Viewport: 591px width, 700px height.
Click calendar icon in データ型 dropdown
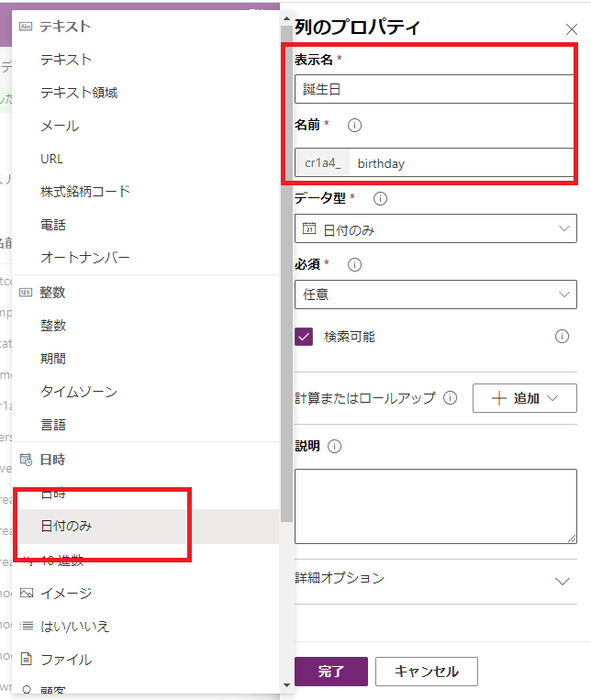(x=309, y=228)
